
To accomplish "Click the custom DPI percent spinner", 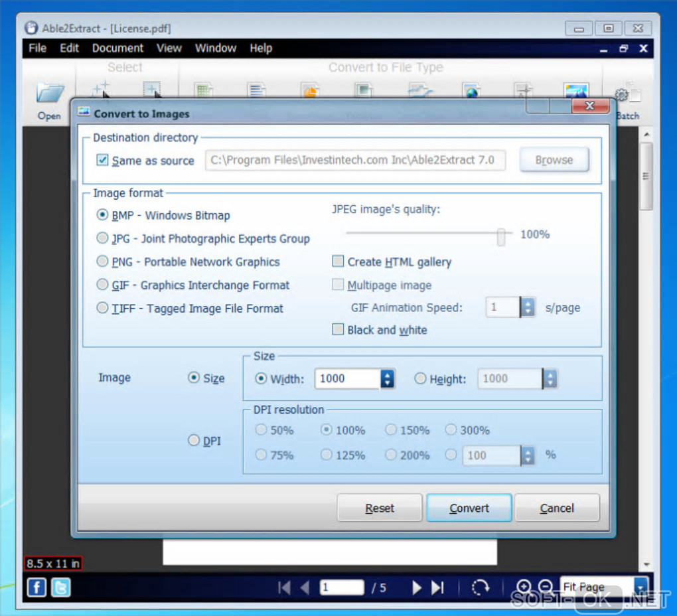I will click(528, 455).
